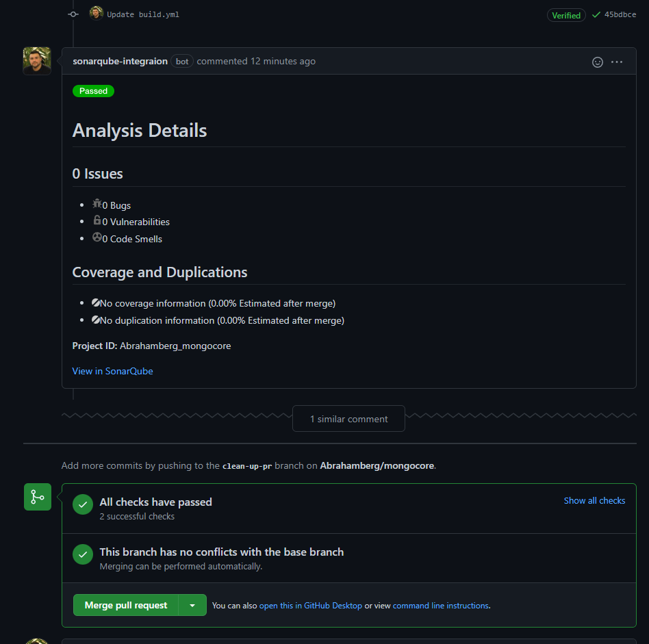
Task: Open this in GitHub Desktop link
Action: 310,606
